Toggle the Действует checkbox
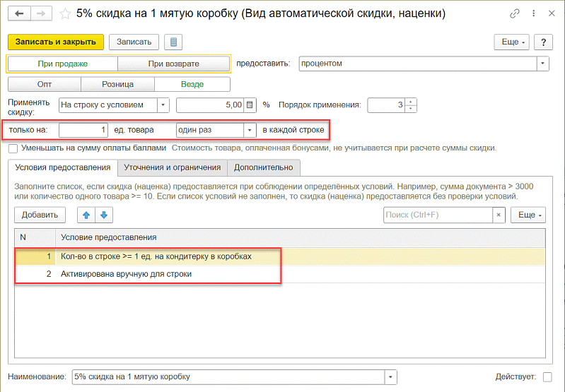Screen dimensions: 565x392 pos(547,377)
